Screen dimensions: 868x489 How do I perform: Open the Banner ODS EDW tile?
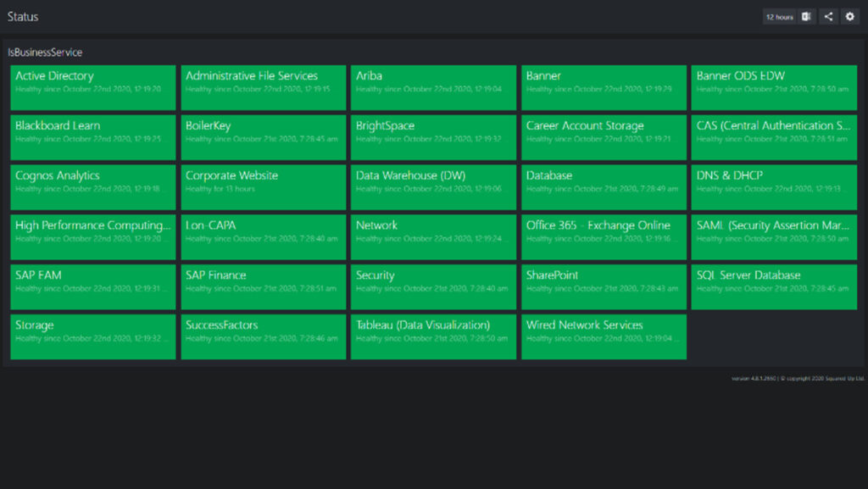(x=774, y=87)
